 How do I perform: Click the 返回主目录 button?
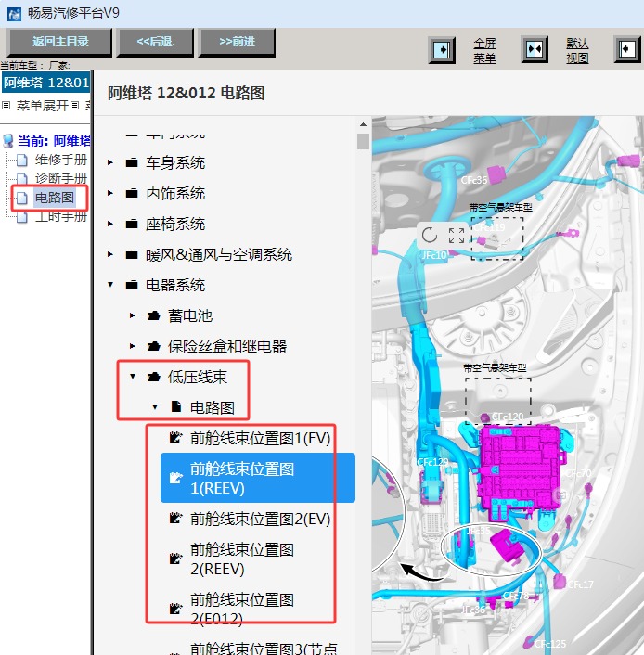(60, 42)
